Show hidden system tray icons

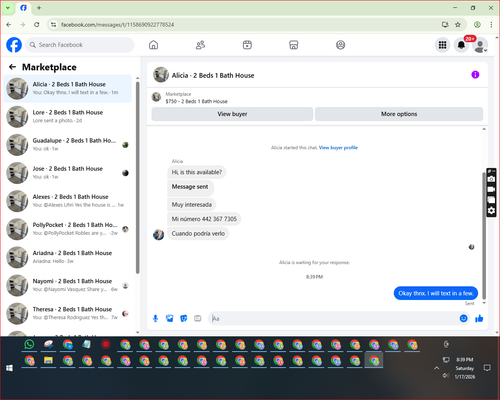click(436, 368)
